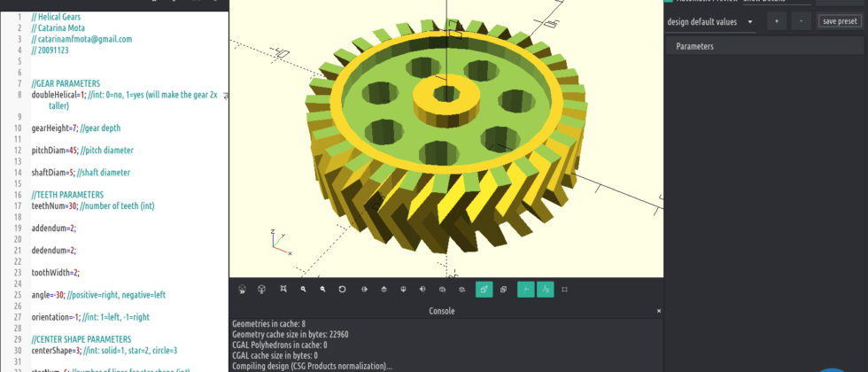Click the gear model in the 3D viewport

[x=446, y=138]
